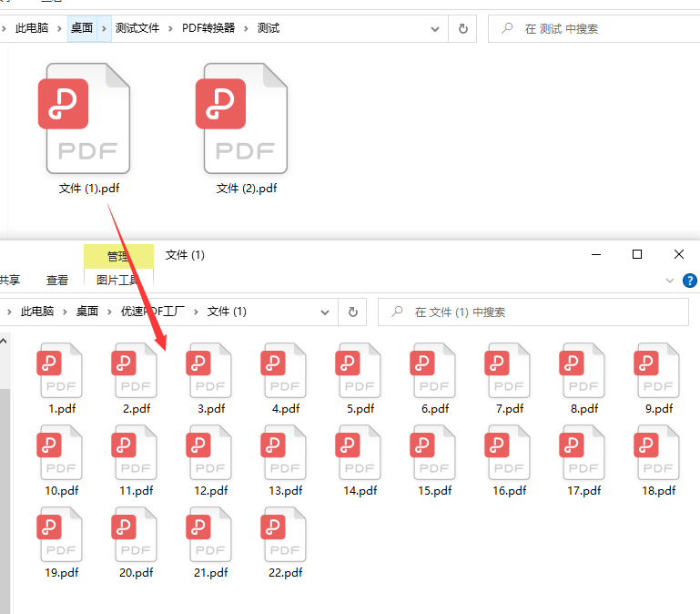Click the 文件 (1) breadcrumb in lower window

point(227,312)
